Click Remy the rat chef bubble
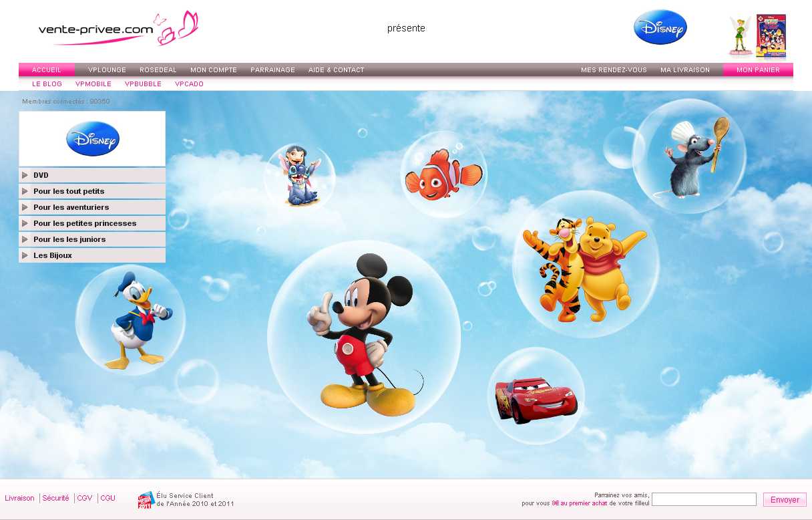 click(688, 156)
